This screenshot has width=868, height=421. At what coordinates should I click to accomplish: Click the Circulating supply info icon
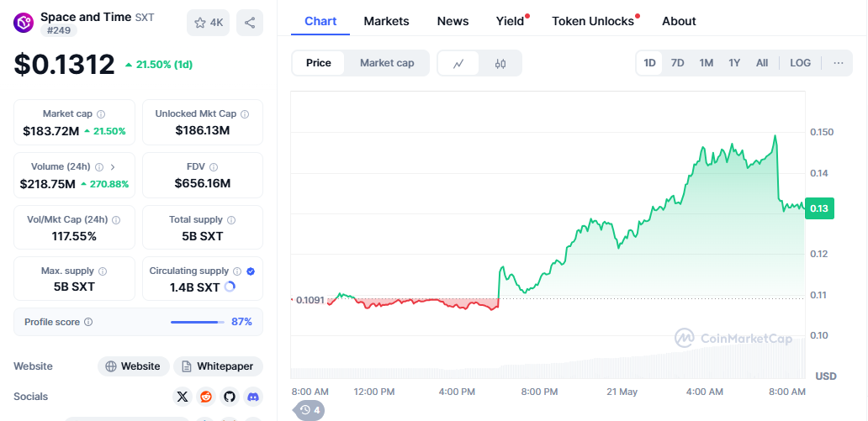(x=237, y=271)
